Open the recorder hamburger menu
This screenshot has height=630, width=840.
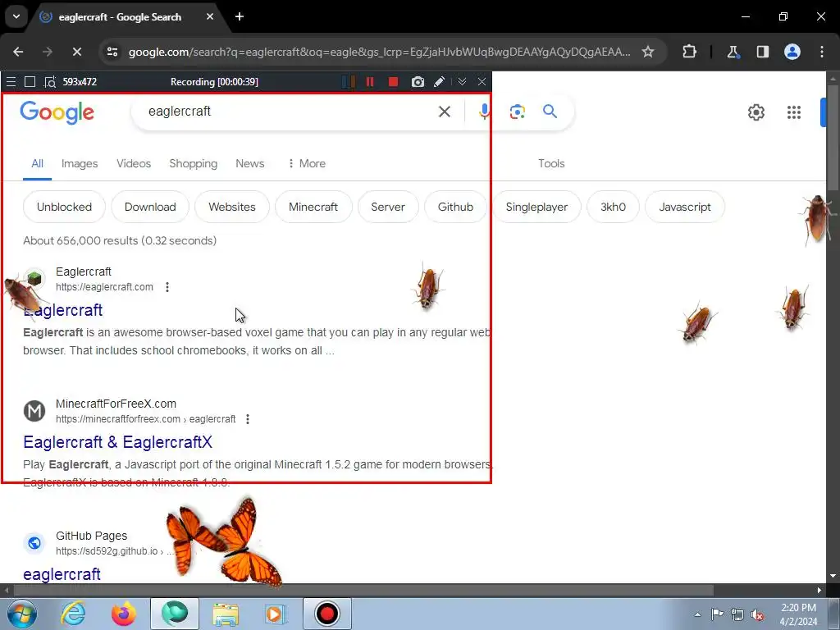pyautogui.click(x=11, y=82)
